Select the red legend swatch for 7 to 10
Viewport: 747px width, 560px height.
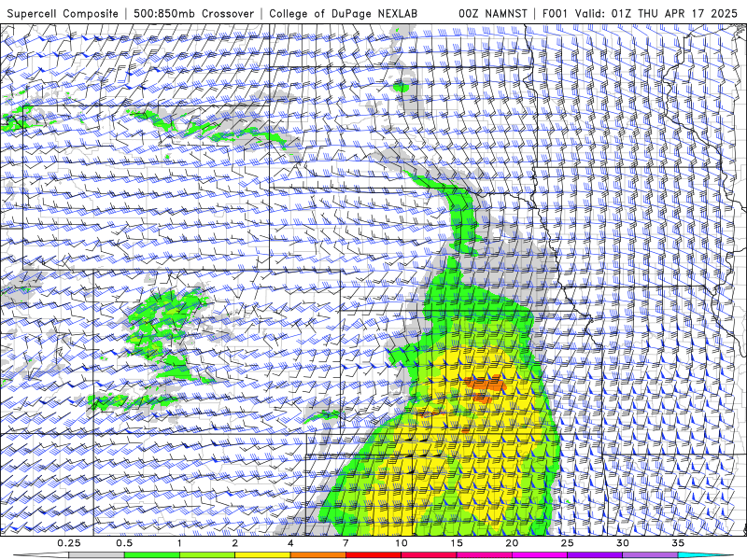[373, 555]
